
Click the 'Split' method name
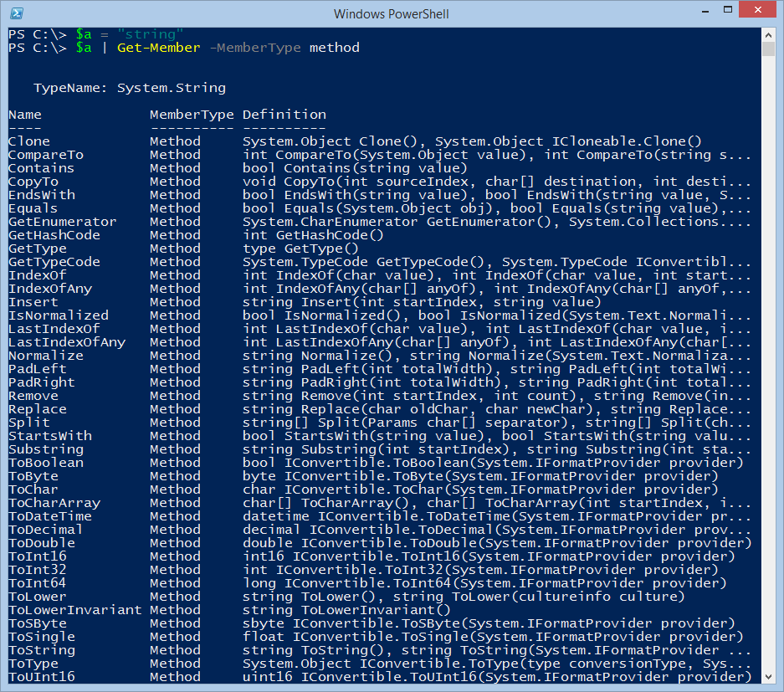29,423
